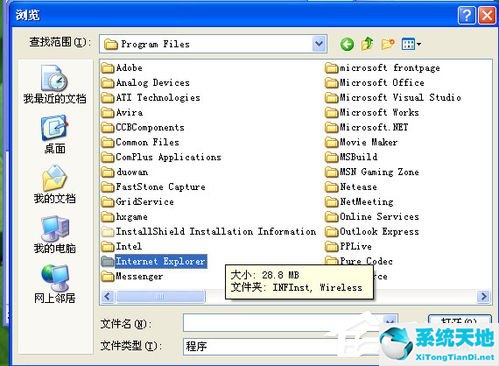499x366 pixels.
Task: Select the Avira folder icon
Action: coord(107,113)
